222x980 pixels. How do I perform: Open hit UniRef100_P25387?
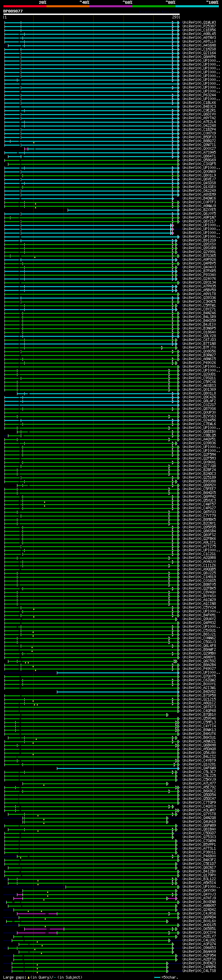click(199, 26)
